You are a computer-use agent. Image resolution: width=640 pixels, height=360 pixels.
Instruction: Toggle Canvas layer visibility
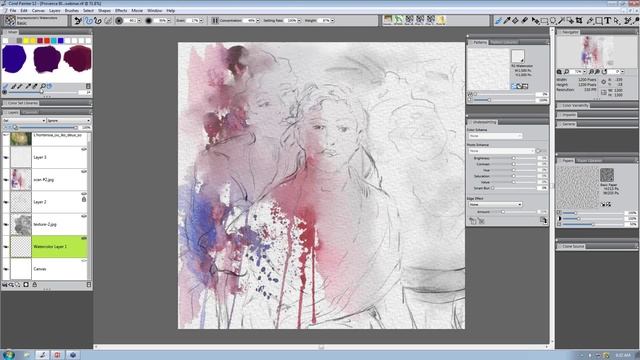pyautogui.click(x=6, y=269)
